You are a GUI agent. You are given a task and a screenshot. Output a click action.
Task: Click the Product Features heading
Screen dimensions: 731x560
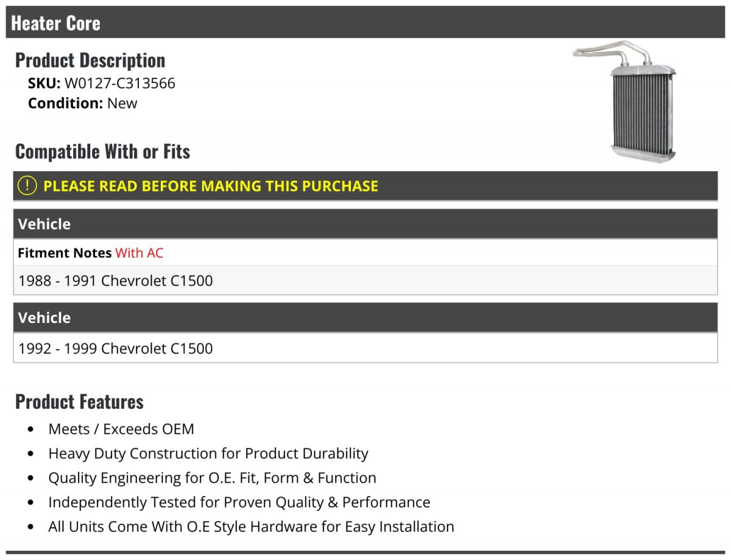(x=79, y=402)
